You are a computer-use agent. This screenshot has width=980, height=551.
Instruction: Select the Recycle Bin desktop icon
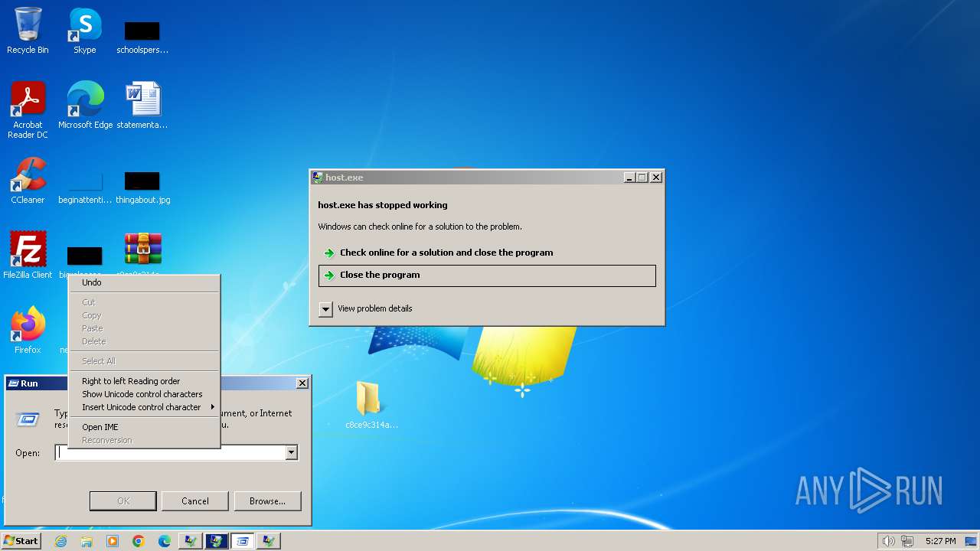point(28,31)
